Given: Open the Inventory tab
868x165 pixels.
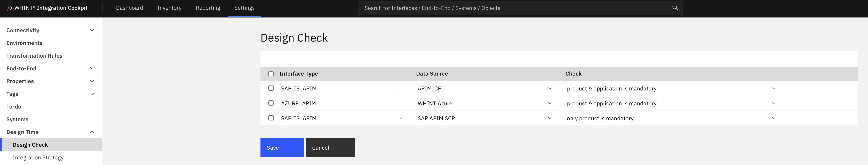Looking at the screenshot, I should tap(169, 8).
